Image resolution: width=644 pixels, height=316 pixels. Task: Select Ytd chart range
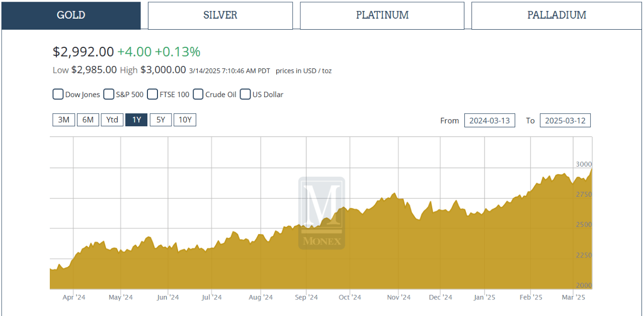pyautogui.click(x=112, y=120)
